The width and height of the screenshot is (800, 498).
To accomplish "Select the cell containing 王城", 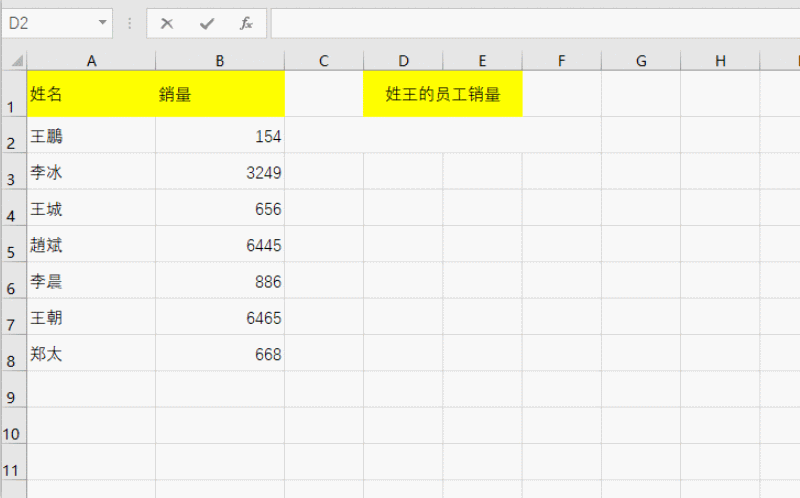I will click(x=91, y=208).
